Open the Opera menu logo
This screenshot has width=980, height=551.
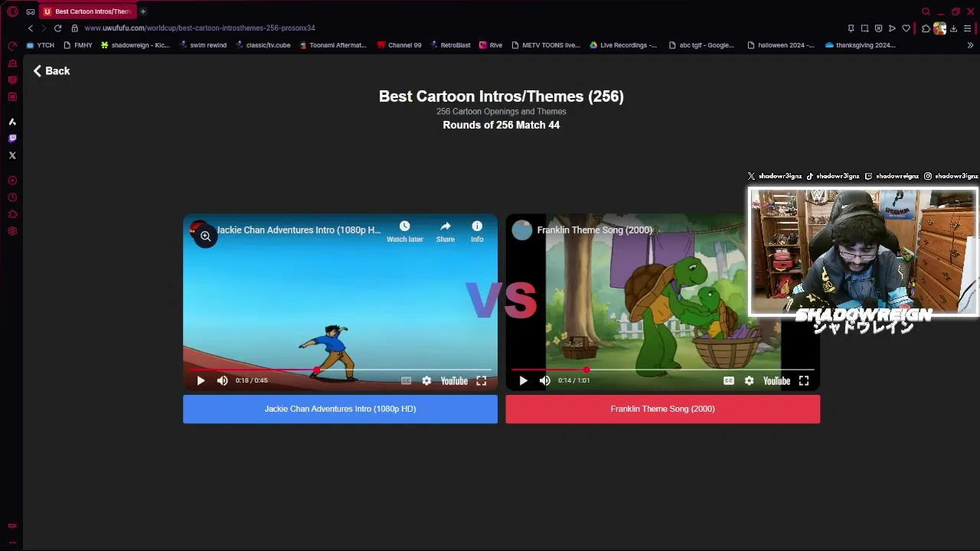(12, 11)
